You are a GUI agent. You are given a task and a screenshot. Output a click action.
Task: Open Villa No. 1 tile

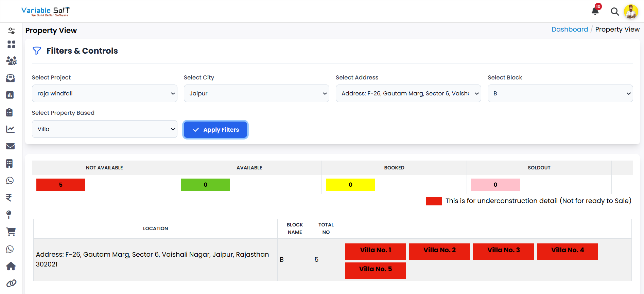pos(376,252)
